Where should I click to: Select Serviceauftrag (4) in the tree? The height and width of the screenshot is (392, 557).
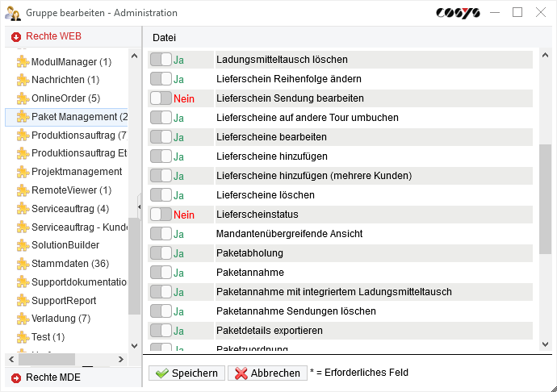(x=69, y=209)
